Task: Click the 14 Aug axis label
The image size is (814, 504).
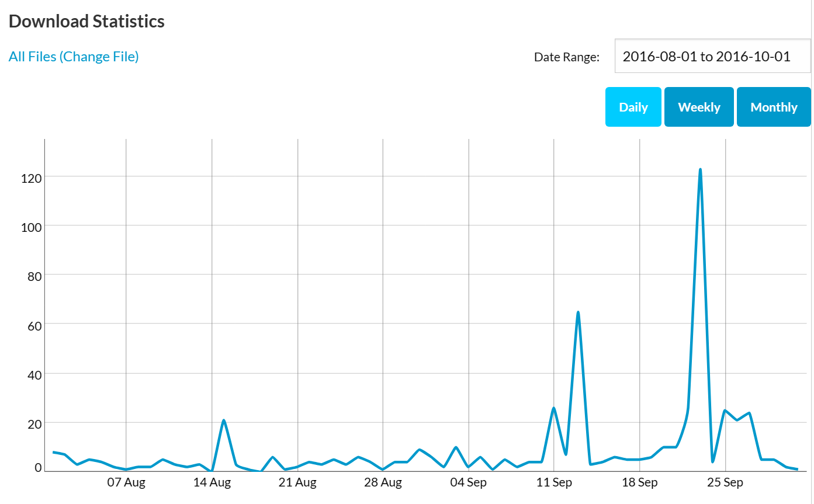Action: (212, 483)
